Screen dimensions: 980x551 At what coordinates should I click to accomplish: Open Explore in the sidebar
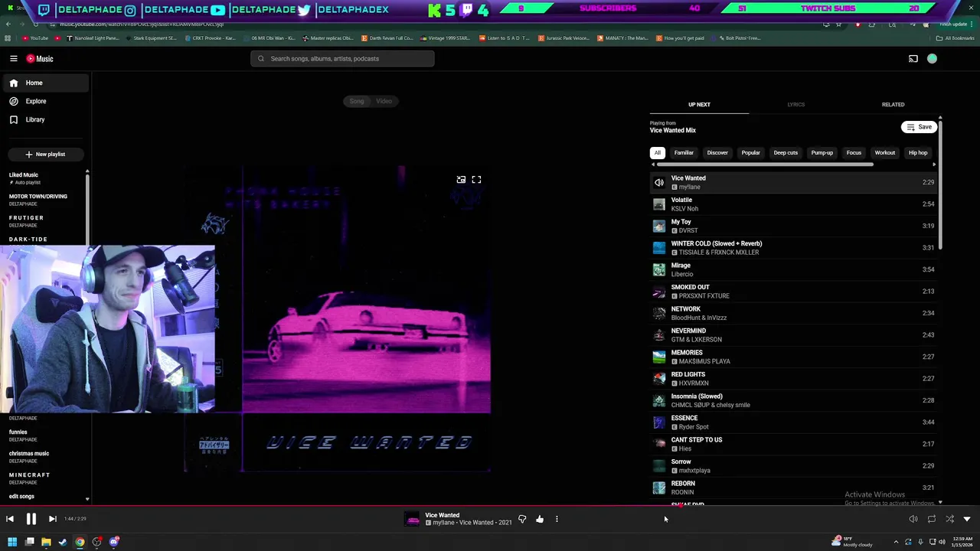(x=44, y=101)
